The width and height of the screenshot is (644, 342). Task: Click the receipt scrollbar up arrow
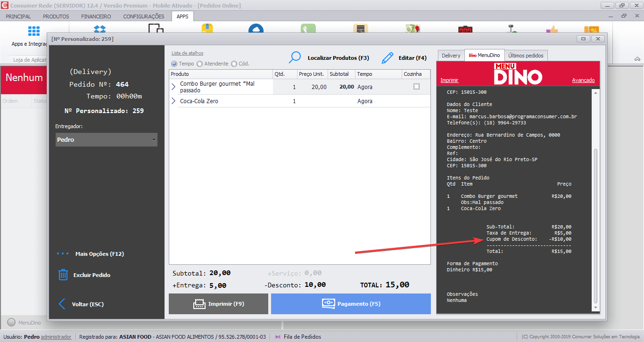tap(596, 94)
